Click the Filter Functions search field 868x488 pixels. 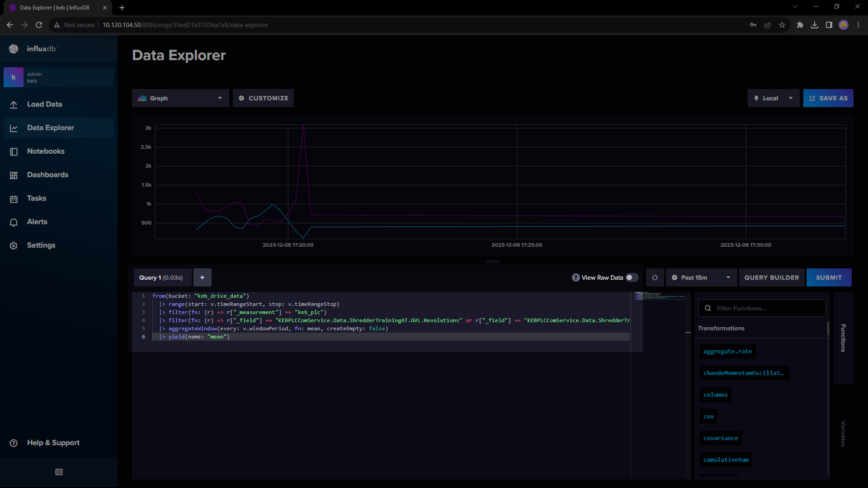tap(769, 308)
